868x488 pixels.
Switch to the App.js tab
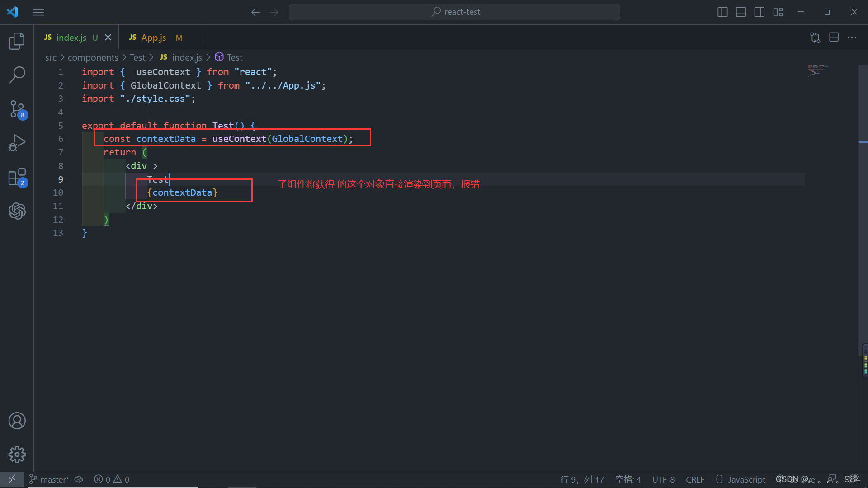[153, 38]
